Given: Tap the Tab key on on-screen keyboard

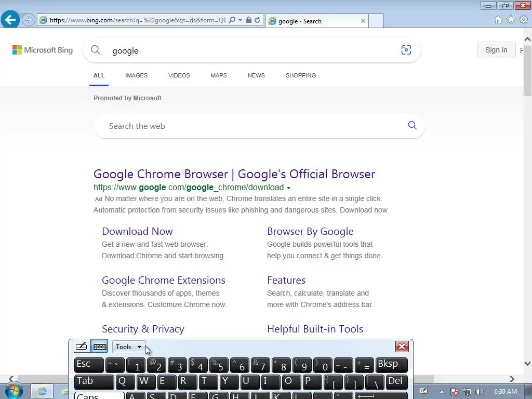Looking at the screenshot, I should coord(94,382).
